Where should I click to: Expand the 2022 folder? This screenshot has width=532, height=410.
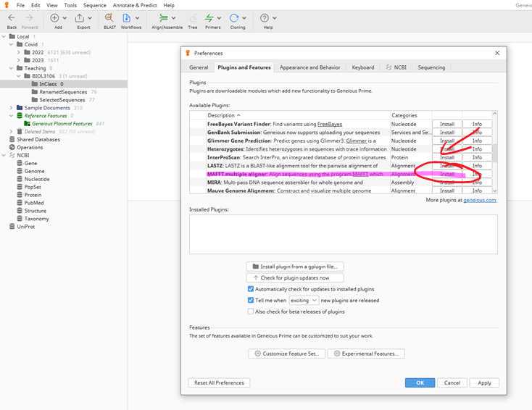point(19,52)
